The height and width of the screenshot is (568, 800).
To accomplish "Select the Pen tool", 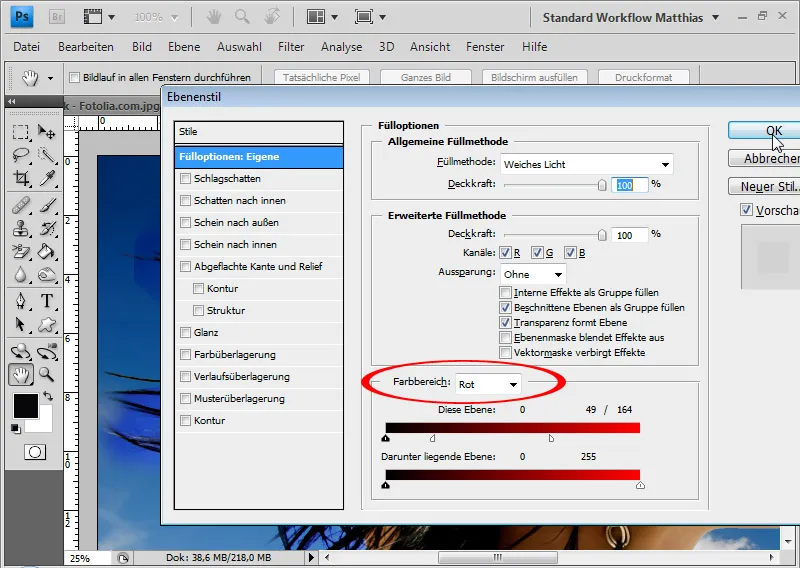I will pos(20,301).
